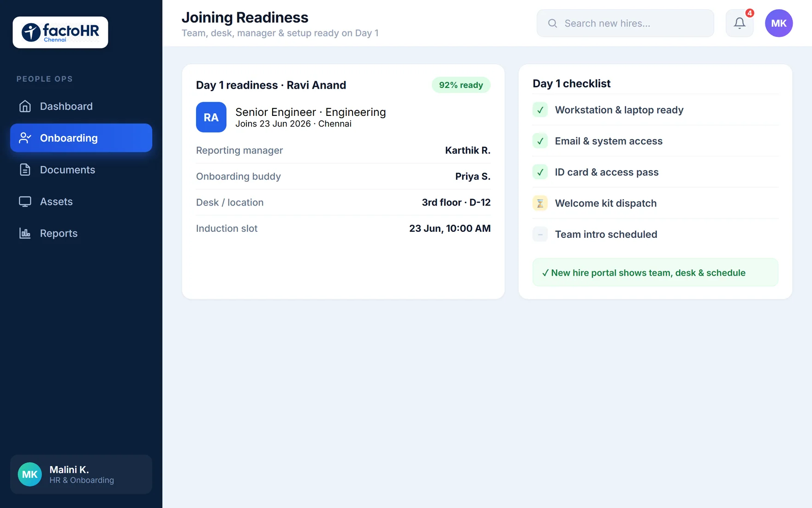Viewport: 812px width, 508px height.
Task: Open the MK profile avatar in header
Action: pyautogui.click(x=779, y=23)
